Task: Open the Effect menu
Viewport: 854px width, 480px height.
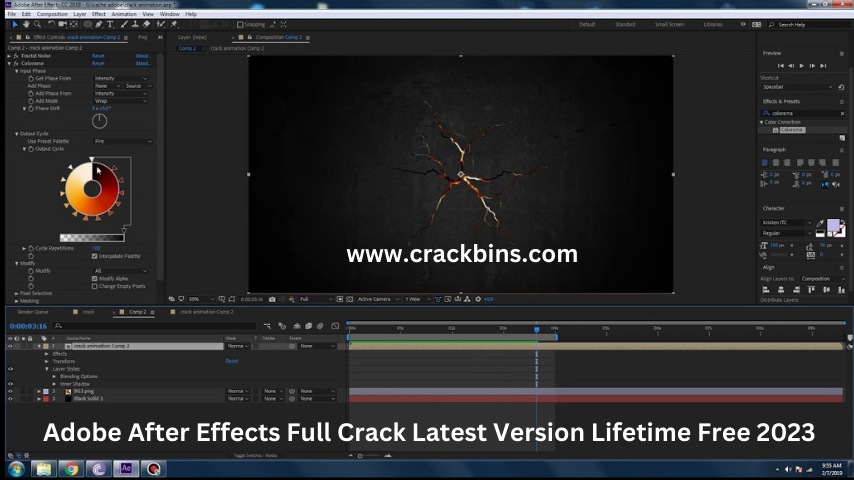Action: [x=99, y=14]
